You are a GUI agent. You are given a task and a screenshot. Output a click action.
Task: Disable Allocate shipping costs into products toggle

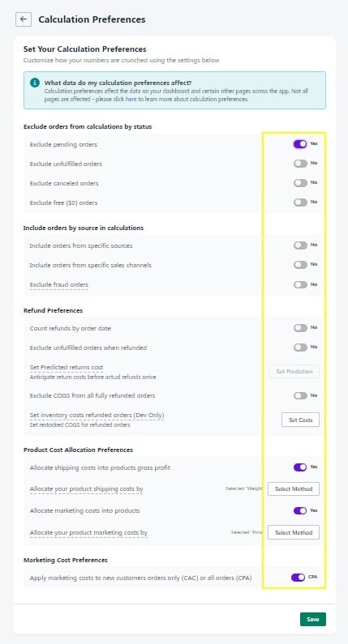point(300,467)
